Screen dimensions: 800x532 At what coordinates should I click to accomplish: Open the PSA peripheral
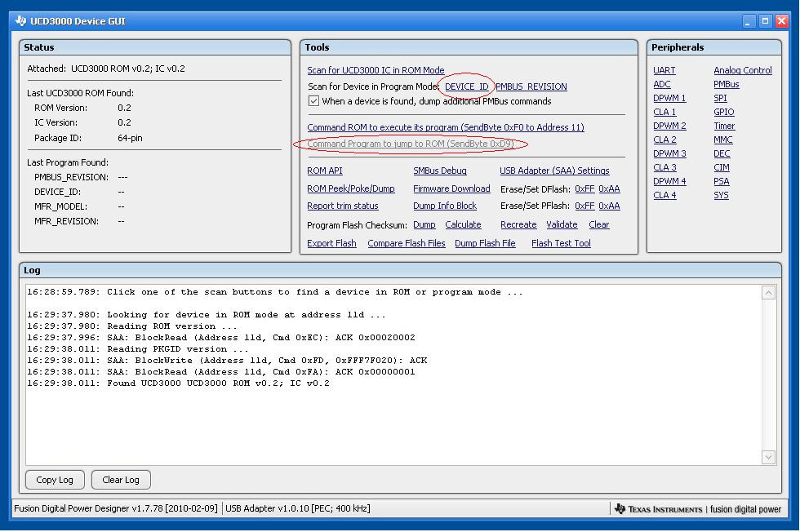pyautogui.click(x=722, y=181)
